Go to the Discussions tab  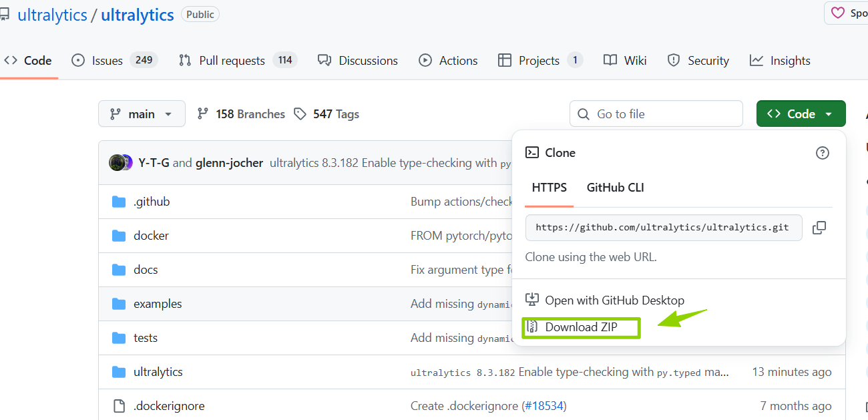tap(358, 61)
